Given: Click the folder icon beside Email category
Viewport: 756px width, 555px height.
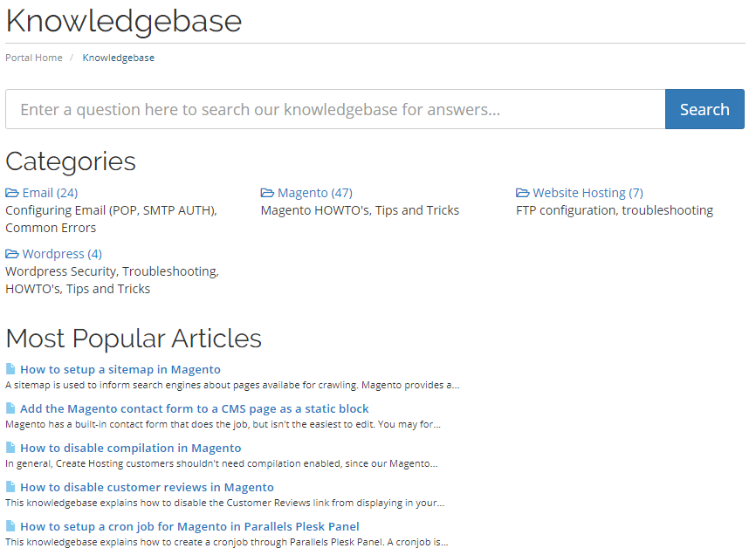Looking at the screenshot, I should (12, 193).
